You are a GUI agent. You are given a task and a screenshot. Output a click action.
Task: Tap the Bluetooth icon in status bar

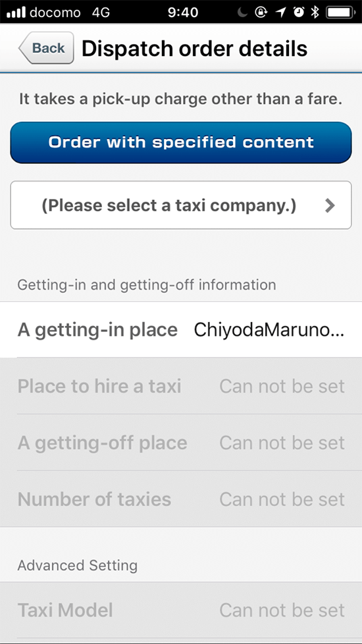pyautogui.click(x=315, y=13)
